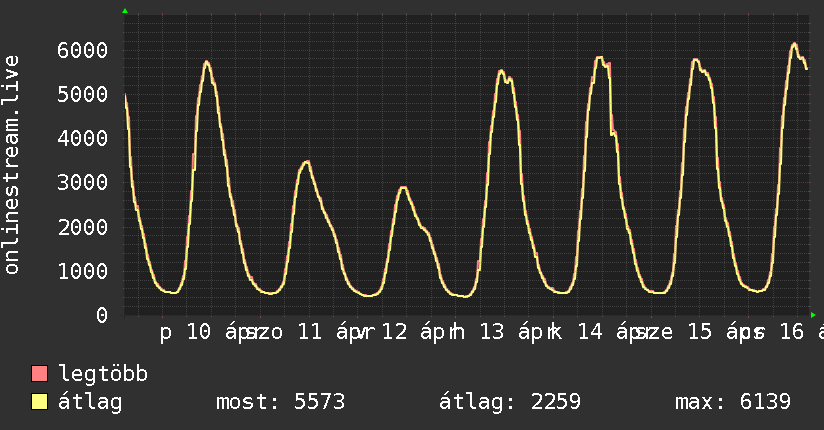Click the green arrow atop the y-axis
Image resolution: width=824 pixels, height=430 pixels.
click(125, 11)
